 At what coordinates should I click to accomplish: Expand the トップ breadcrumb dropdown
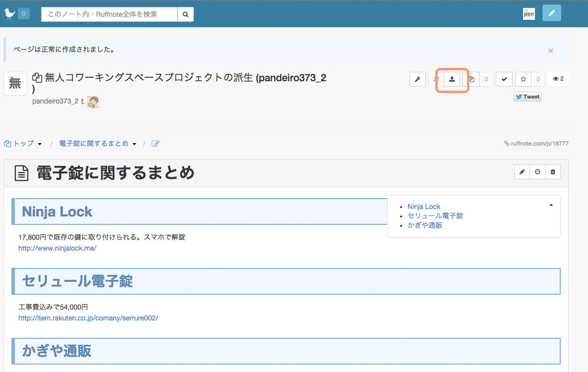coord(40,144)
